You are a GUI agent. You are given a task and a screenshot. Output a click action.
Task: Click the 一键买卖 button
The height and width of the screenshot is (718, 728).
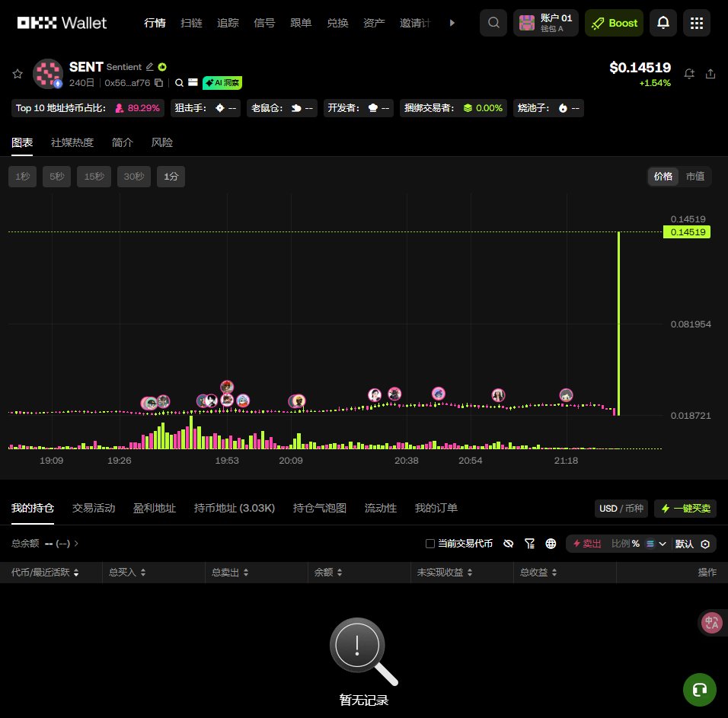[685, 508]
